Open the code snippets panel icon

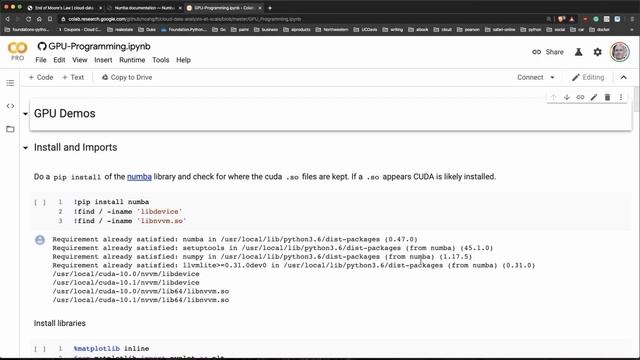[x=10, y=106]
